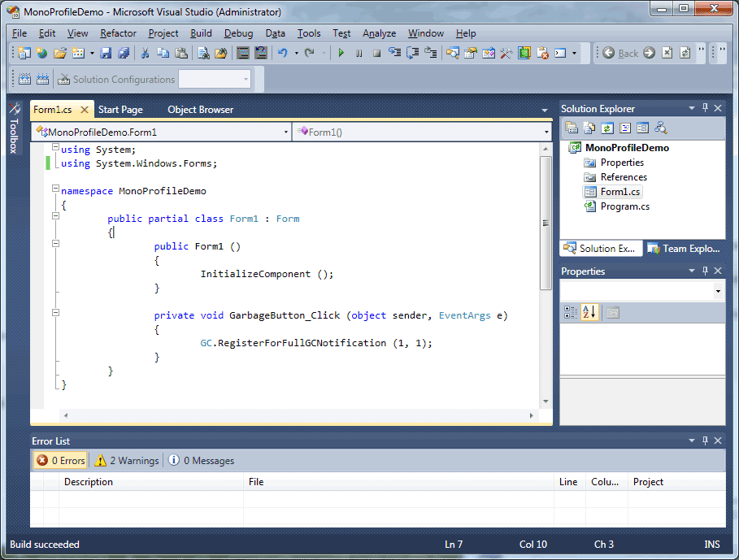739x560 pixels.
Task: Click the Comment selection lines icon
Action: tap(243, 53)
